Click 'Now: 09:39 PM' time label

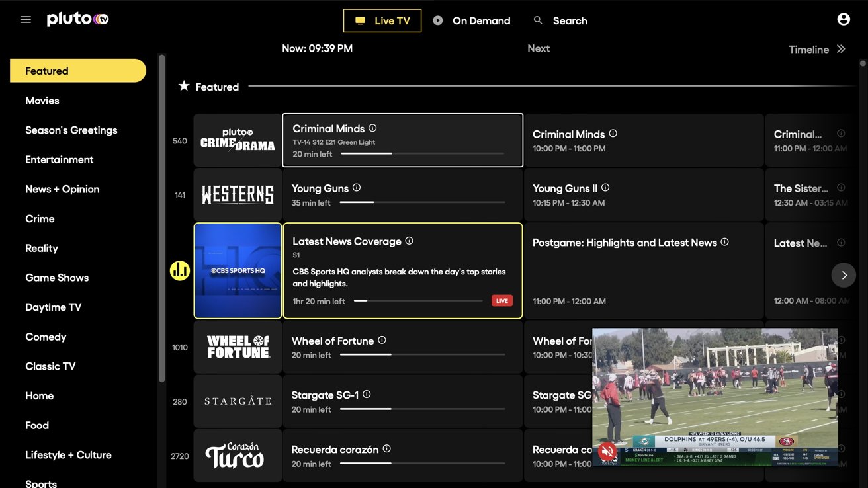tap(317, 48)
